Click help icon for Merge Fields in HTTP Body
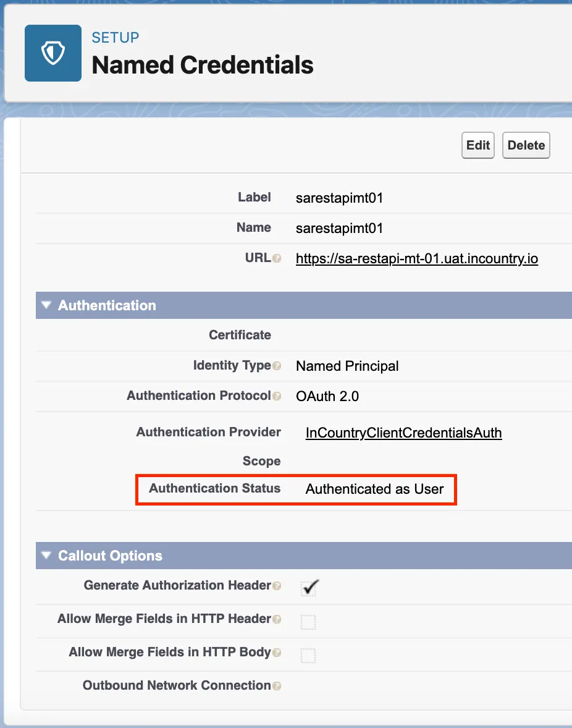Image resolution: width=572 pixels, height=728 pixels. coord(277,653)
